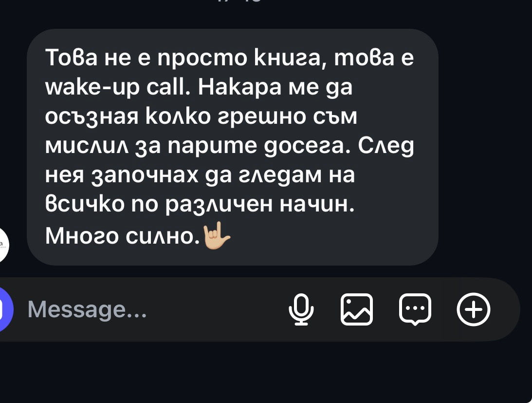The width and height of the screenshot is (532, 403).
Task: Open the sticker and GIF chat-bubble icon
Action: (415, 309)
